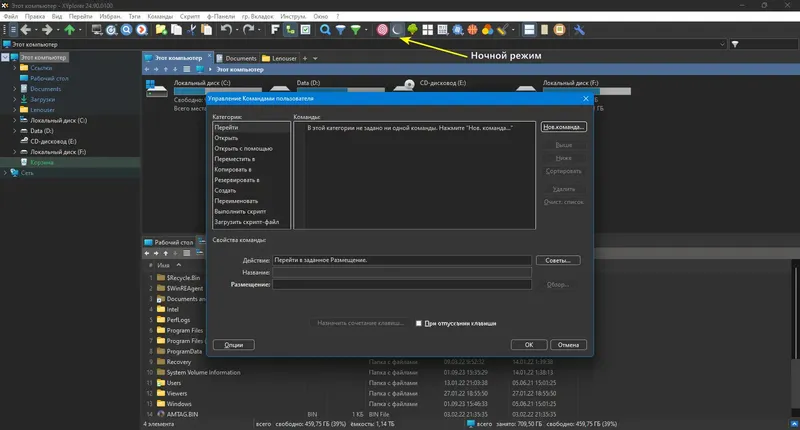
Task: Toggle the green tree icon in toolbar
Action: 412,30
